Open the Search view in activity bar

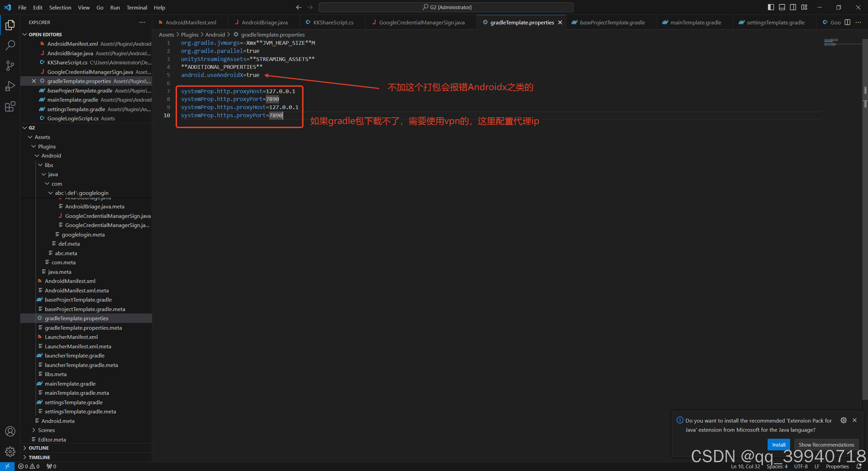pyautogui.click(x=10, y=45)
